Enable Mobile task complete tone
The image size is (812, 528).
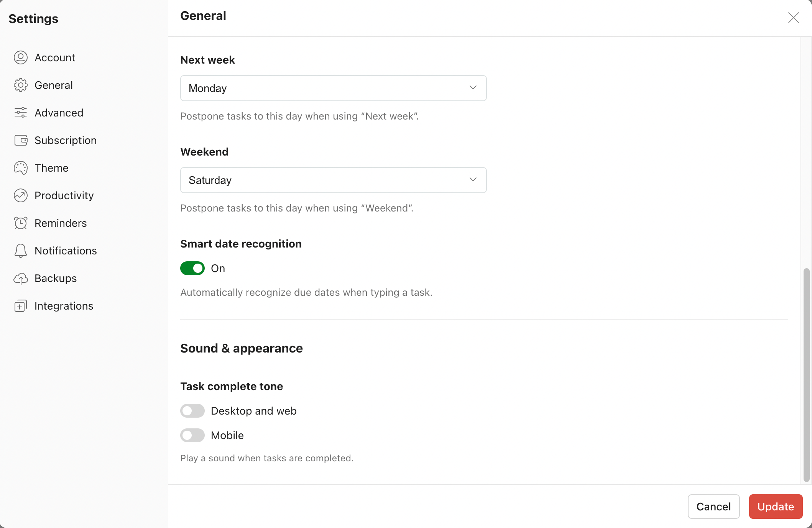click(x=192, y=435)
